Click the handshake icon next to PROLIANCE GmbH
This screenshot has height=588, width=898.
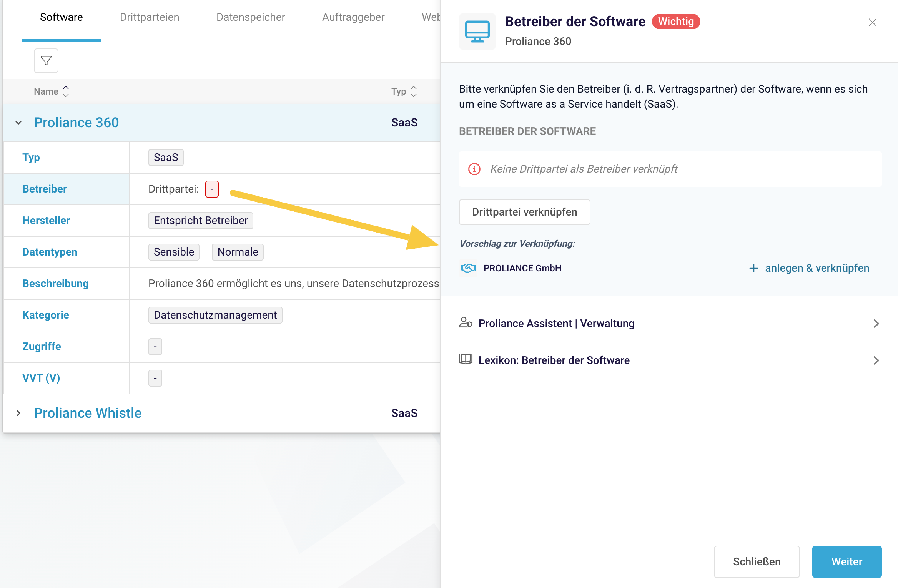point(468,268)
